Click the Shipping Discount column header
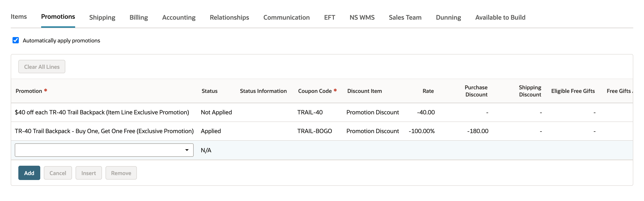The width and height of the screenshot is (644, 201). [530, 91]
